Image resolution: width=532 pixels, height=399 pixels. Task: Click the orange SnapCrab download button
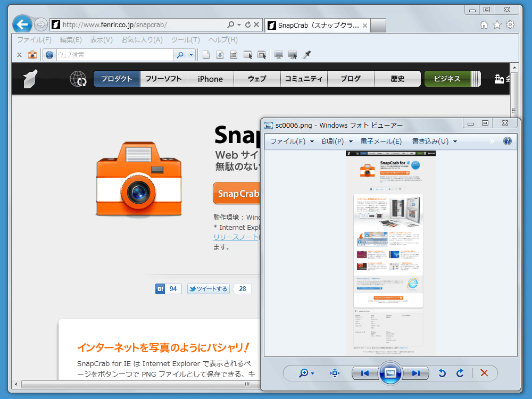tap(237, 194)
